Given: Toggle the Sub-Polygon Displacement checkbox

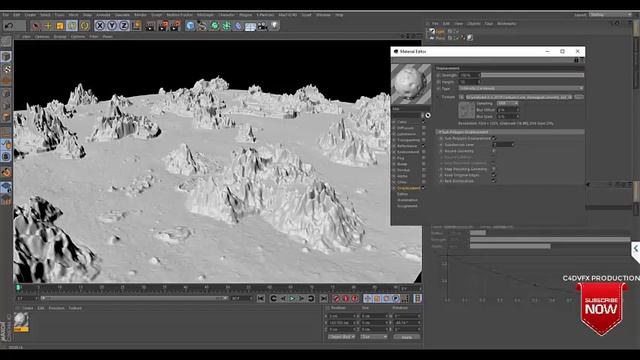Looking at the screenshot, I should point(493,138).
